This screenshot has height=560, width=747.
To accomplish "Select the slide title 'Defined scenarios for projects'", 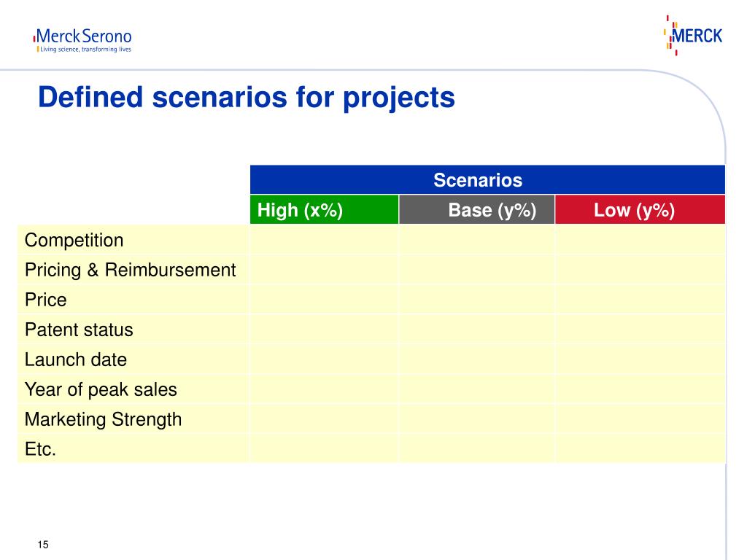I will (247, 98).
